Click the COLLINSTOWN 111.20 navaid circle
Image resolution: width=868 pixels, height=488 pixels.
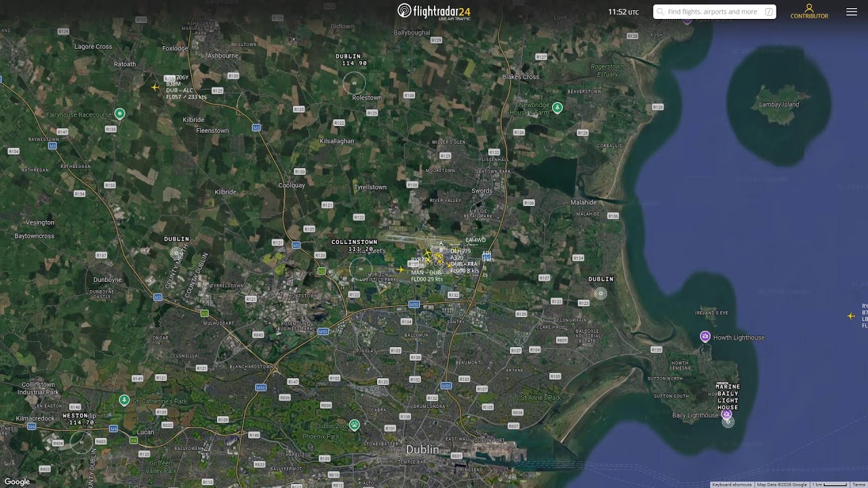[x=361, y=269]
